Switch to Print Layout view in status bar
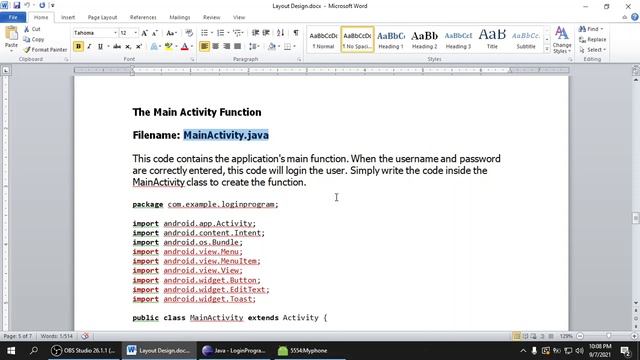Image resolution: width=640 pixels, height=360 pixels. [x=516, y=336]
